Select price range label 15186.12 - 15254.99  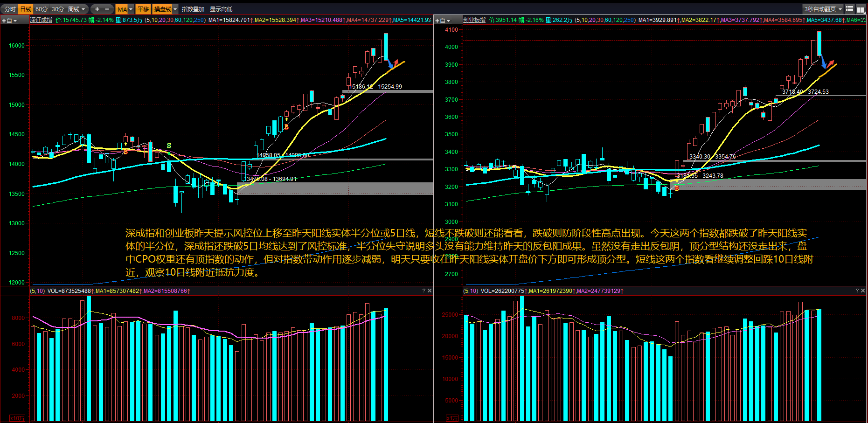coord(375,87)
